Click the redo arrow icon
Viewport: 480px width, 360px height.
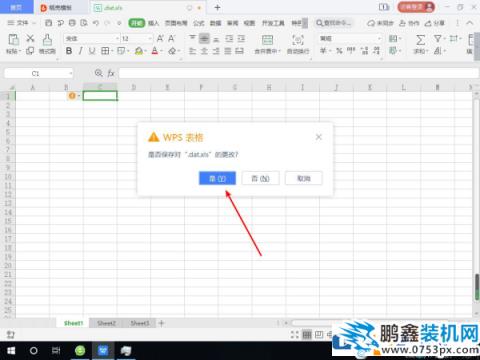(107, 23)
